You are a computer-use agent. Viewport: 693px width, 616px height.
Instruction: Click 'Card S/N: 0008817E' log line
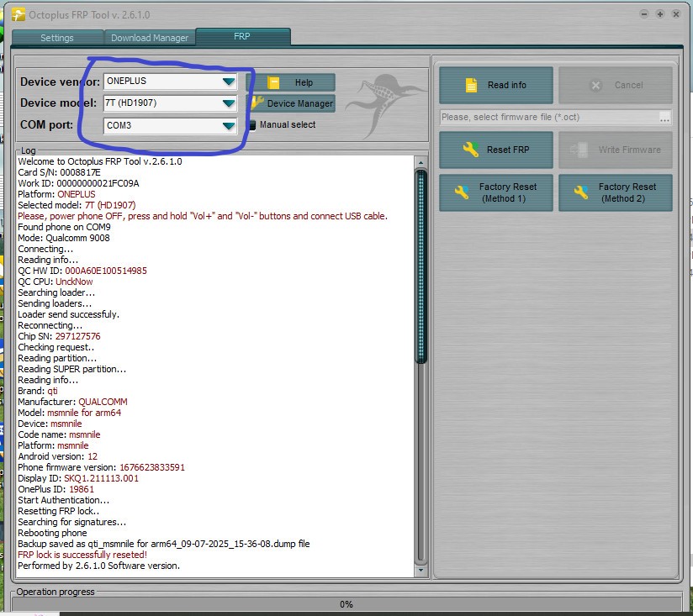[59, 172]
